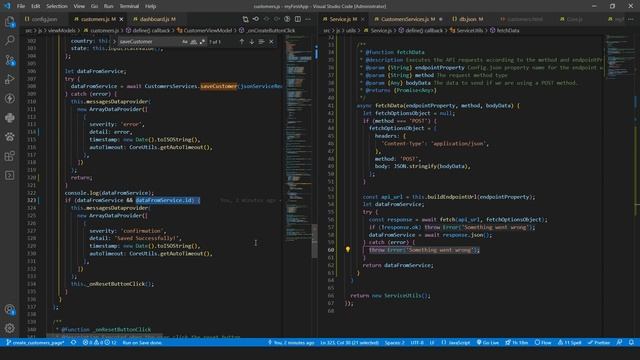The height and width of the screenshot is (360, 640).
Task: Open viewModels breadcrumb in left editor
Action: tap(62, 31)
